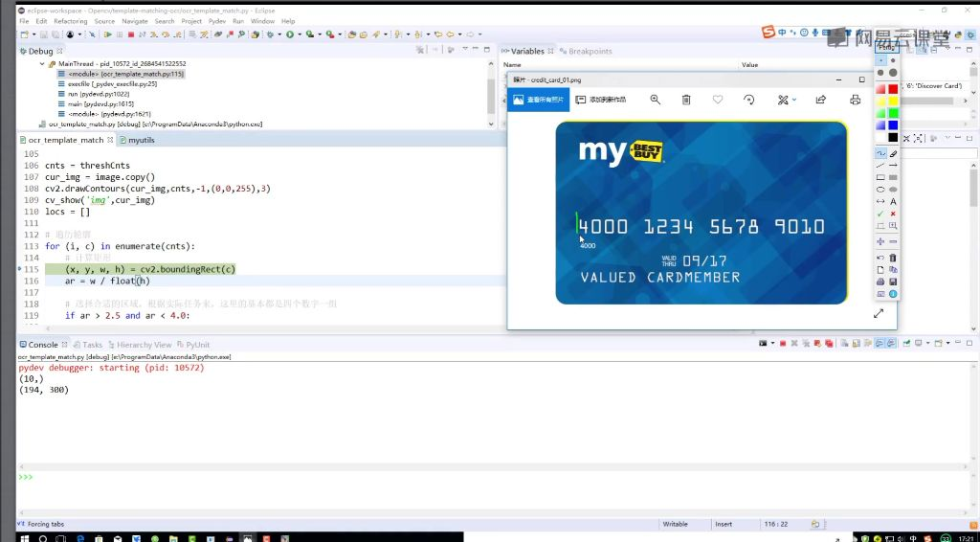Delete the photo with trash icon

[686, 100]
